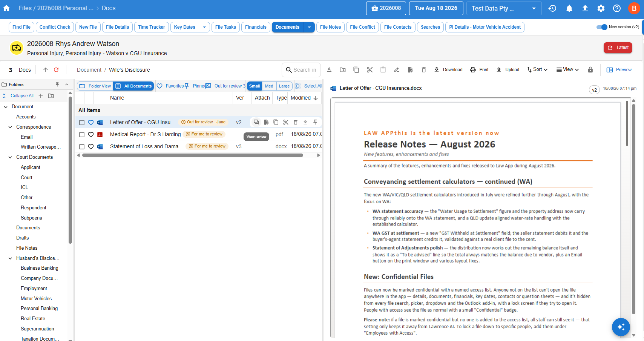Viewport: 644px width, 341px height.
Task: Open the File Notes tab
Action: click(x=330, y=27)
